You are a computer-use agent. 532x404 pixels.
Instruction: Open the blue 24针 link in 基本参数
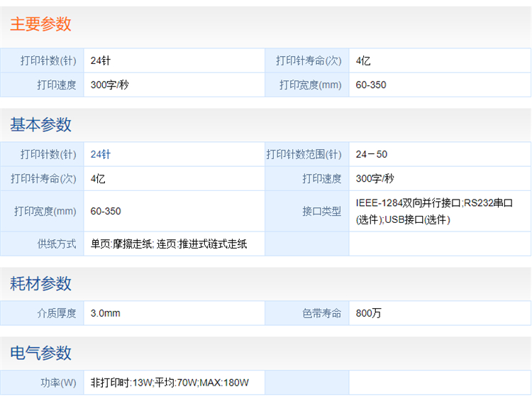click(x=101, y=154)
